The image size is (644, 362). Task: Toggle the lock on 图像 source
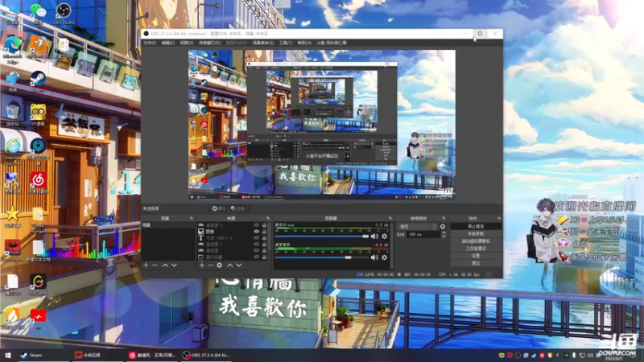(x=265, y=232)
